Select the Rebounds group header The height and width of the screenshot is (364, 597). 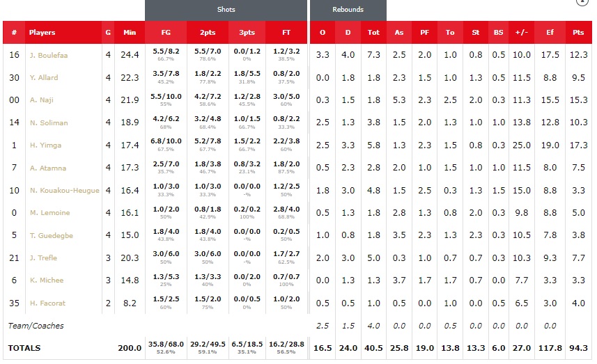[x=348, y=10]
